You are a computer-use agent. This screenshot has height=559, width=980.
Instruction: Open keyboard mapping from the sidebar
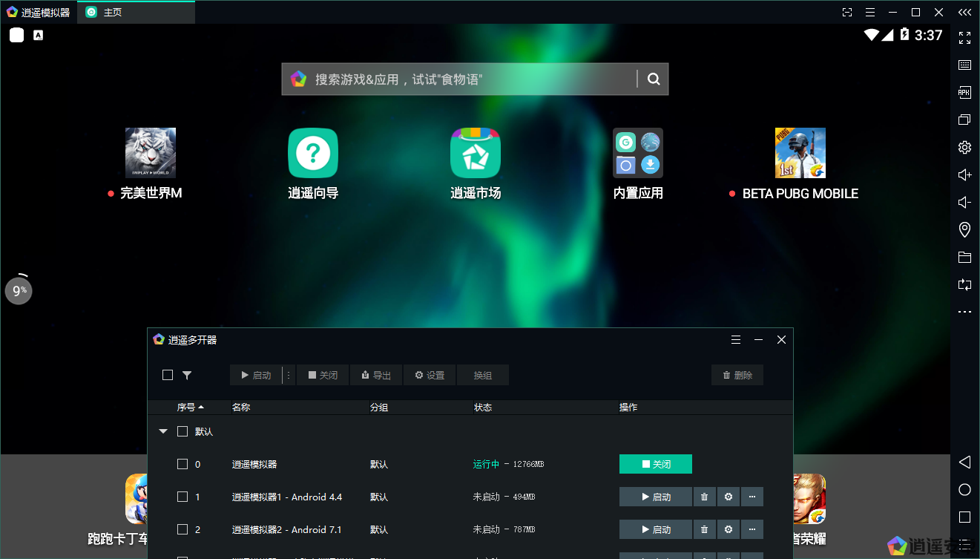pos(964,65)
